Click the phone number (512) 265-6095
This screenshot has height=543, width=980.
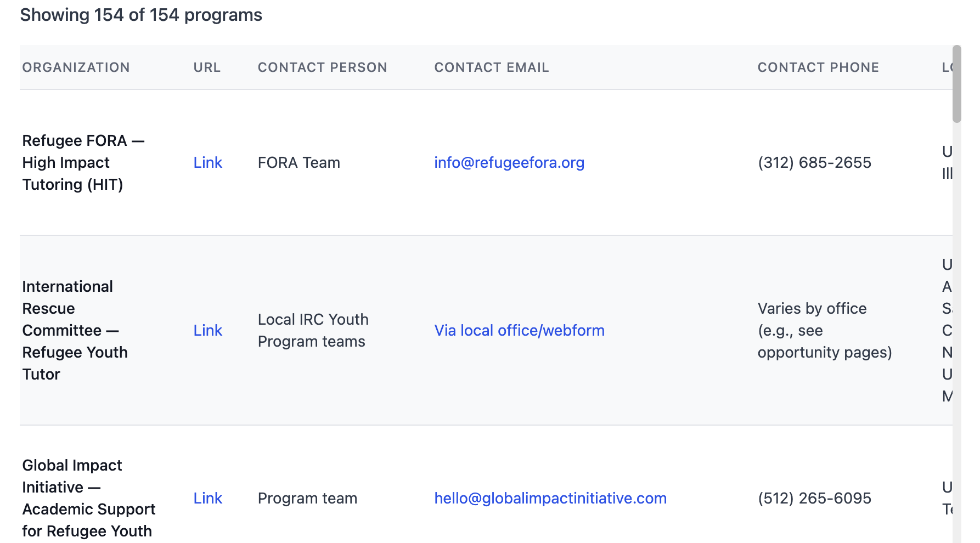click(x=814, y=498)
